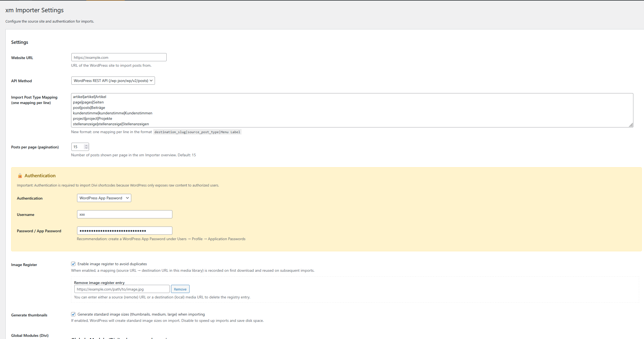The height and width of the screenshot is (339, 644).
Task: Click the Posts per page number field
Action: [x=78, y=147]
